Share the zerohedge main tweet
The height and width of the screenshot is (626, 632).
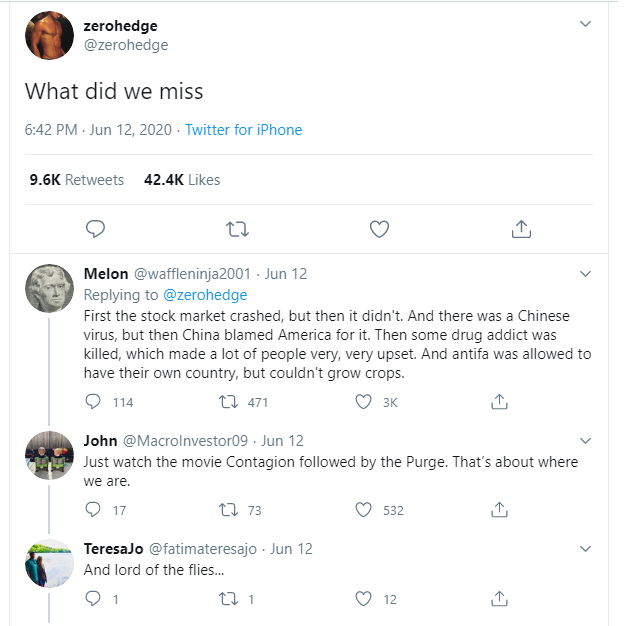(521, 229)
